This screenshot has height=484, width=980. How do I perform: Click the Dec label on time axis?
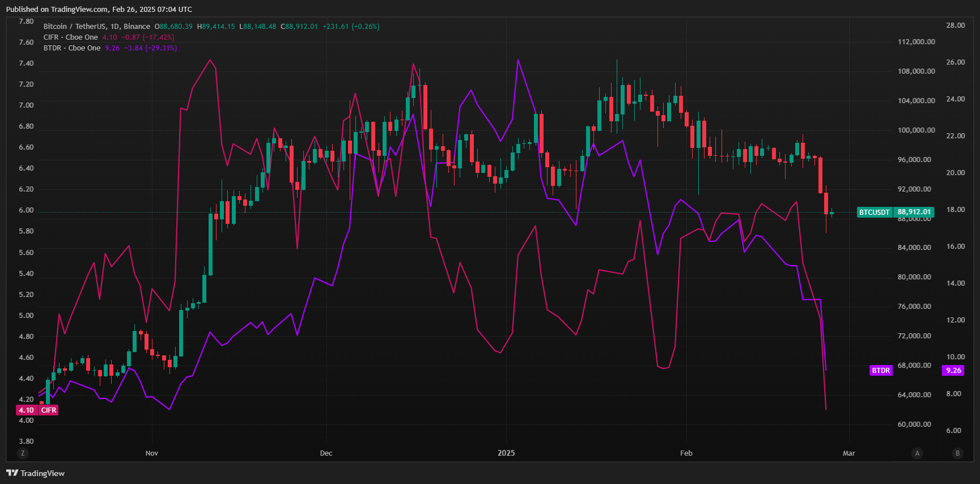tap(326, 453)
